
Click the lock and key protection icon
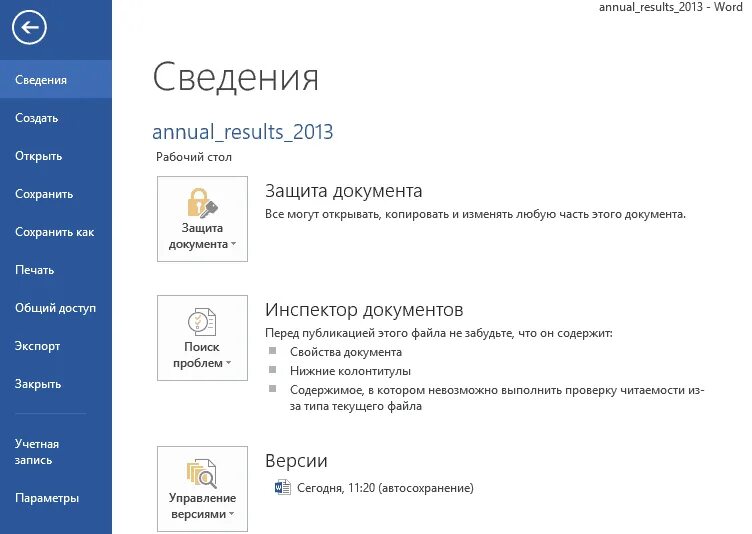pos(202,202)
